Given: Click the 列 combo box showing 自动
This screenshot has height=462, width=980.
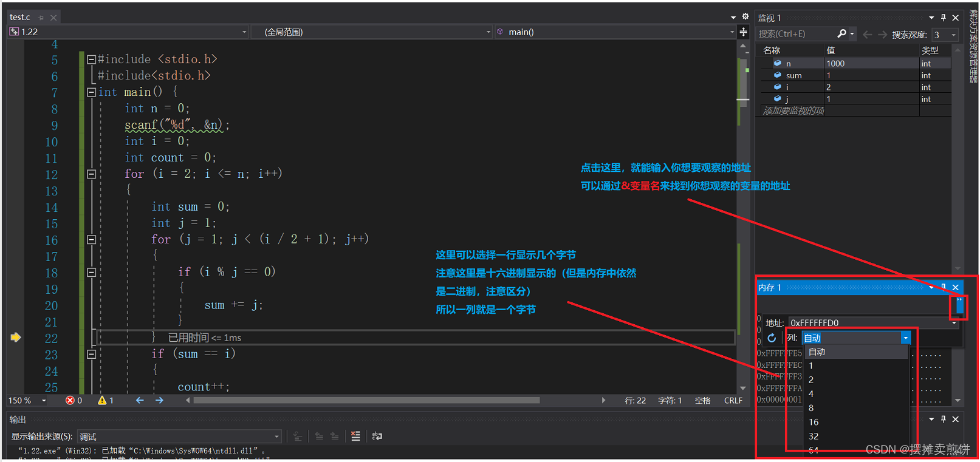Looking at the screenshot, I should point(857,338).
